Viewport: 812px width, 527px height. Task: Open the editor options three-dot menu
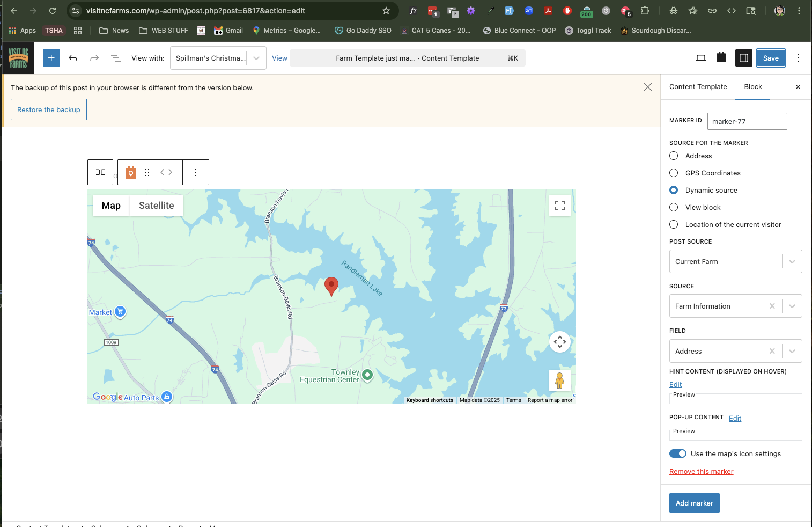(798, 58)
